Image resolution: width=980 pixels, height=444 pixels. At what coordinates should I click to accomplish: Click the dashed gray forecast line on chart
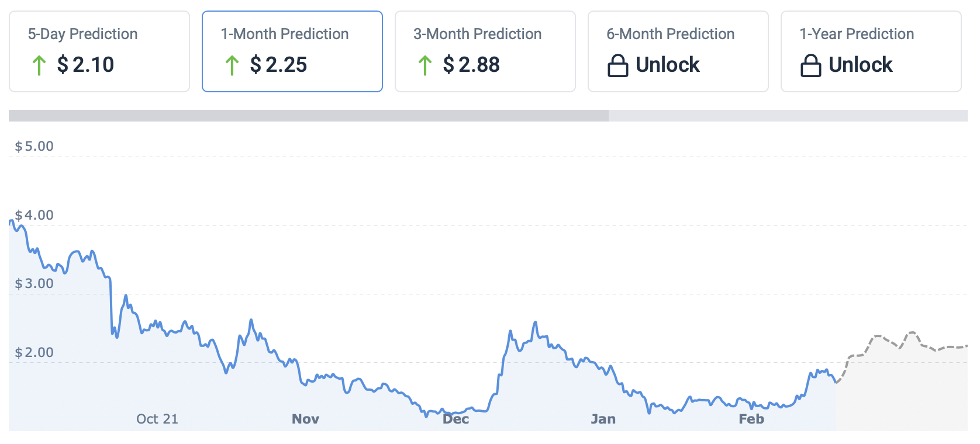click(x=877, y=337)
